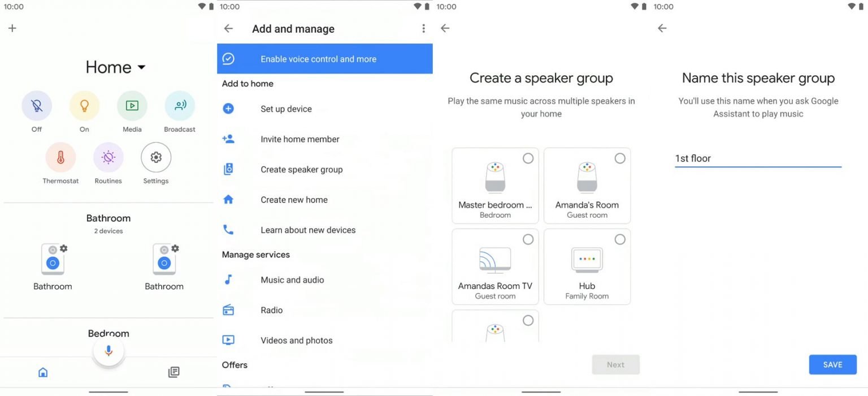
Task: Tap the Google Assistant microphone button
Action: point(108,350)
